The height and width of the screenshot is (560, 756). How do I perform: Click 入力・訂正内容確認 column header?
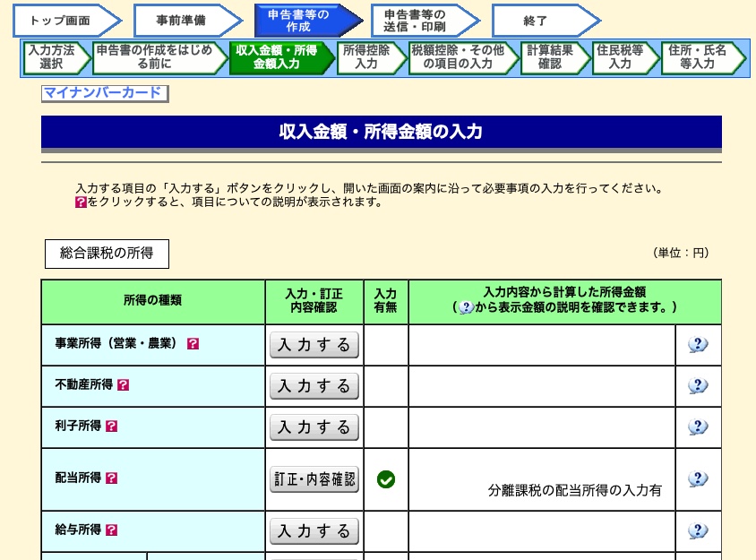click(314, 300)
